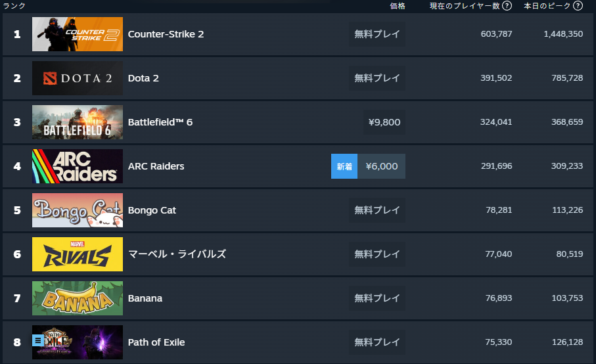
Task: Open the Counter-Strike 2 thumbnail image
Action: pyautogui.click(x=78, y=34)
